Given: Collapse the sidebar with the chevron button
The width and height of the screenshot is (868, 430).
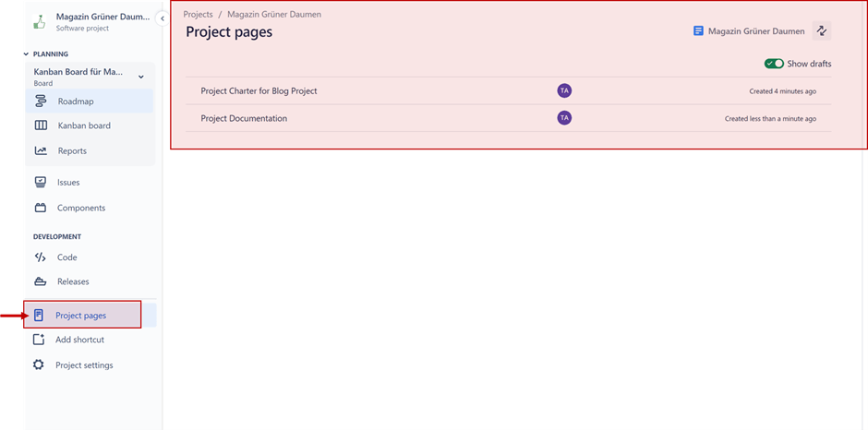Looking at the screenshot, I should 163,18.
